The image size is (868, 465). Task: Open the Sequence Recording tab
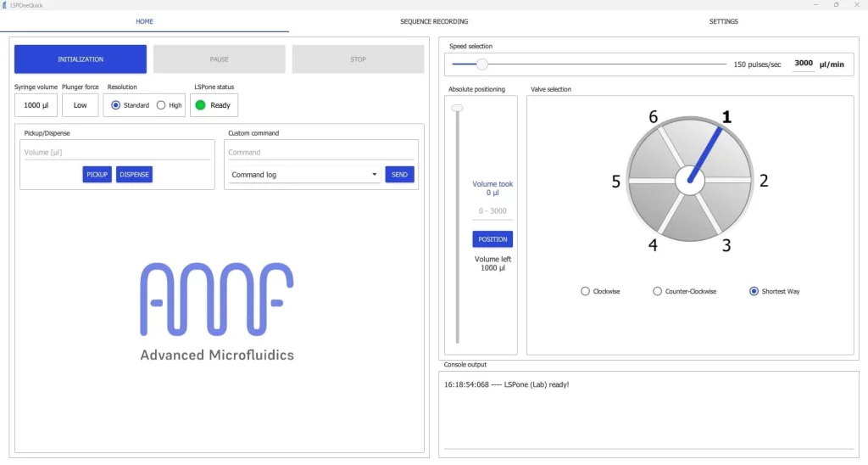click(434, 21)
